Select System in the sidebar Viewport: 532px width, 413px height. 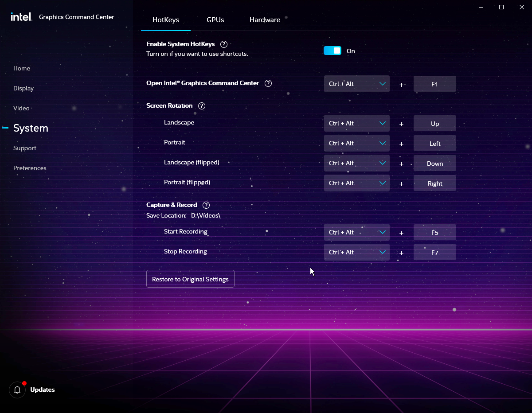(31, 128)
